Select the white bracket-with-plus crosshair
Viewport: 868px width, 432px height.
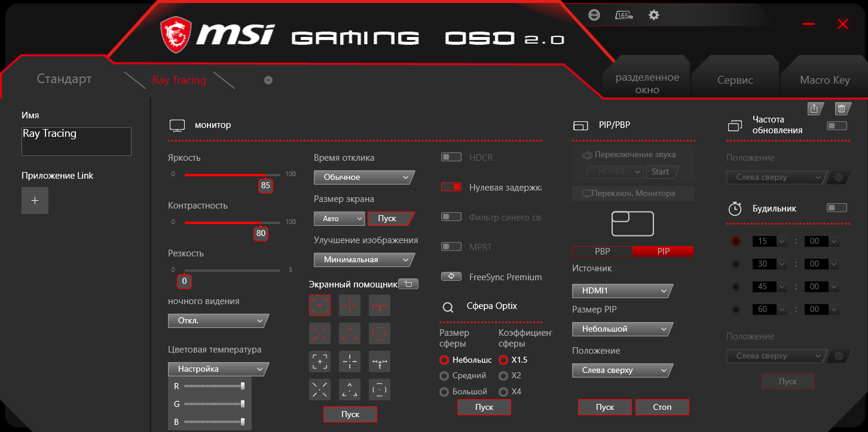[320, 361]
